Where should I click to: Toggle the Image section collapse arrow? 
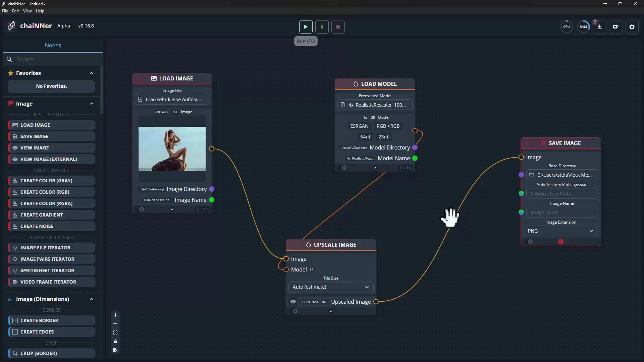click(x=92, y=104)
